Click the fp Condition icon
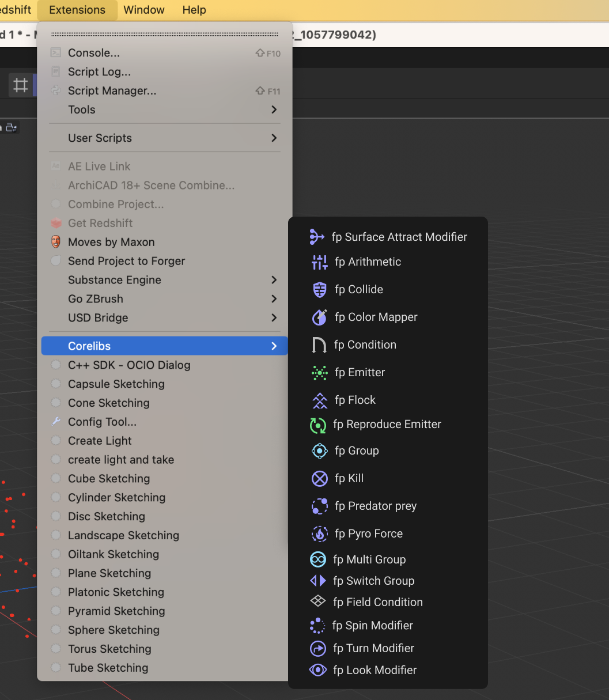This screenshot has width=609, height=700. [319, 345]
